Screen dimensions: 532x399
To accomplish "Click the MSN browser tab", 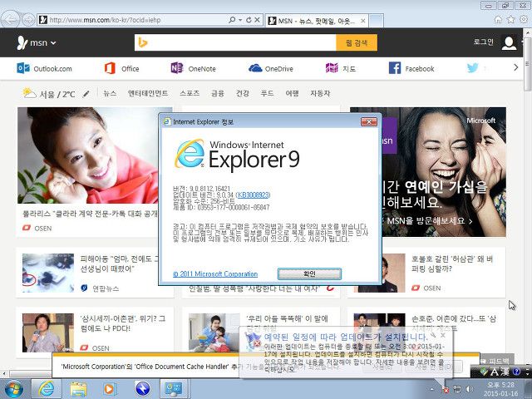I will (x=316, y=21).
